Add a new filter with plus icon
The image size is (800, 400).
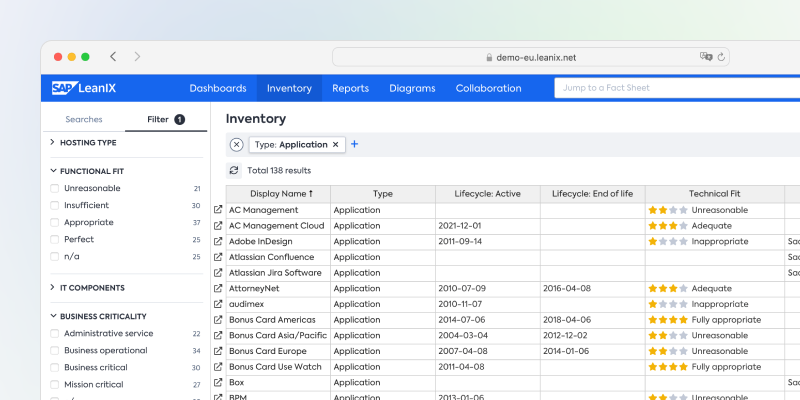(x=355, y=144)
